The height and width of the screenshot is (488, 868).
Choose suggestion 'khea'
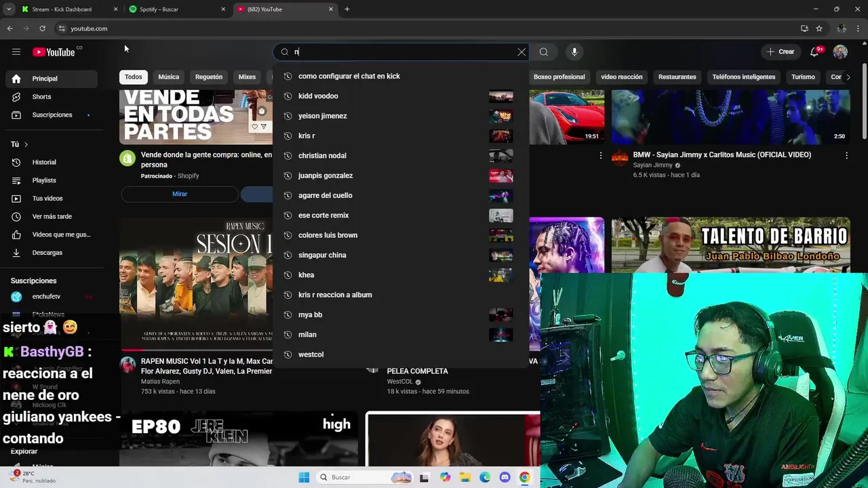[401, 275]
